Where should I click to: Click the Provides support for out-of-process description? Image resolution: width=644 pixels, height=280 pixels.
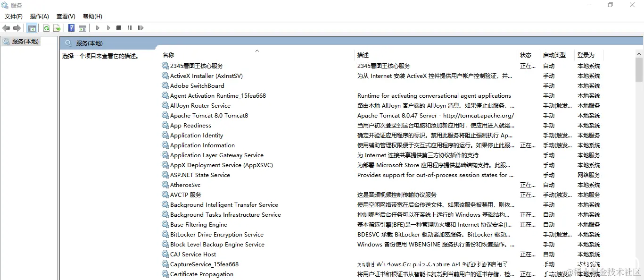pyautogui.click(x=436, y=175)
